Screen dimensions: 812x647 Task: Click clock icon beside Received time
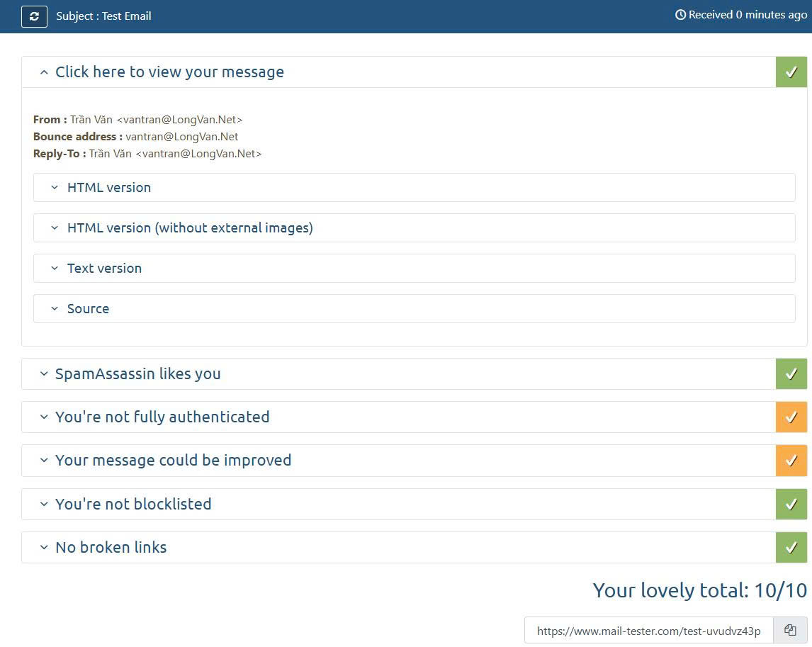tap(680, 15)
